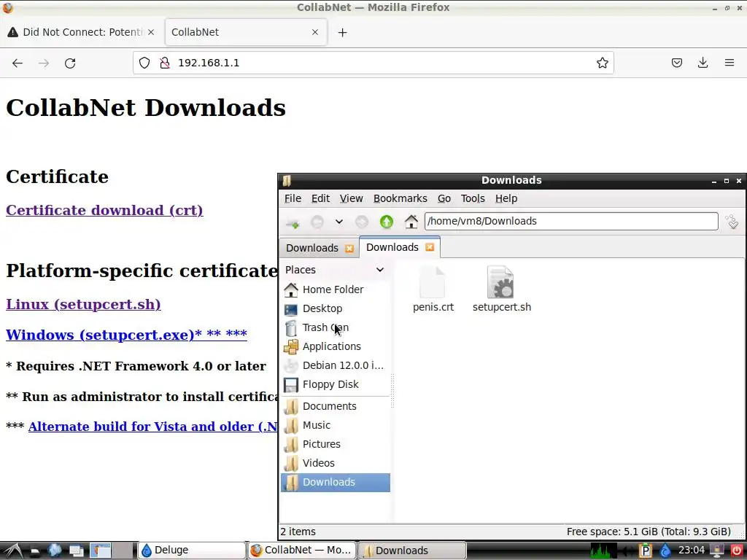Image resolution: width=747 pixels, height=560 pixels.
Task: Open file manager history dropdown arrow
Action: [x=338, y=222]
